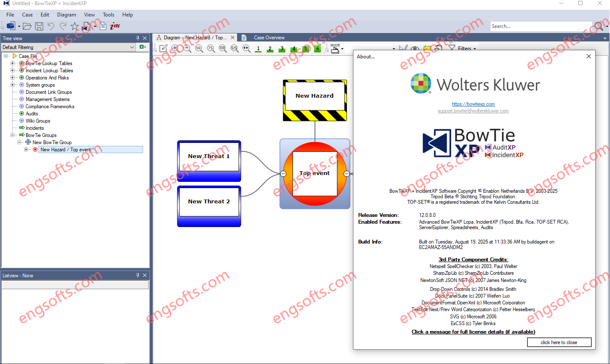The height and width of the screenshot is (364, 610).
Task: Close the Tree view panel
Action: pyautogui.click(x=145, y=38)
